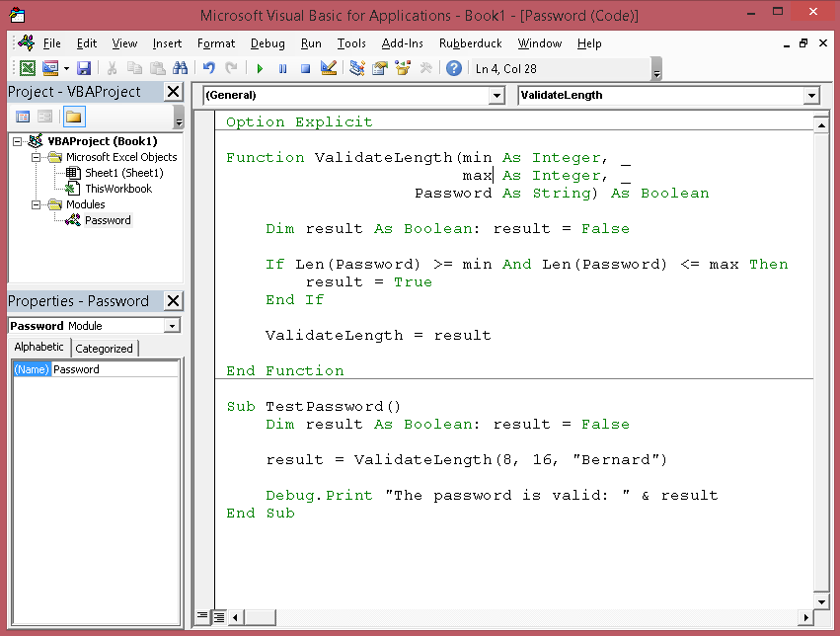Select the VBAProject (Book1) root item
This screenshot has width=840, height=636.
click(x=103, y=141)
